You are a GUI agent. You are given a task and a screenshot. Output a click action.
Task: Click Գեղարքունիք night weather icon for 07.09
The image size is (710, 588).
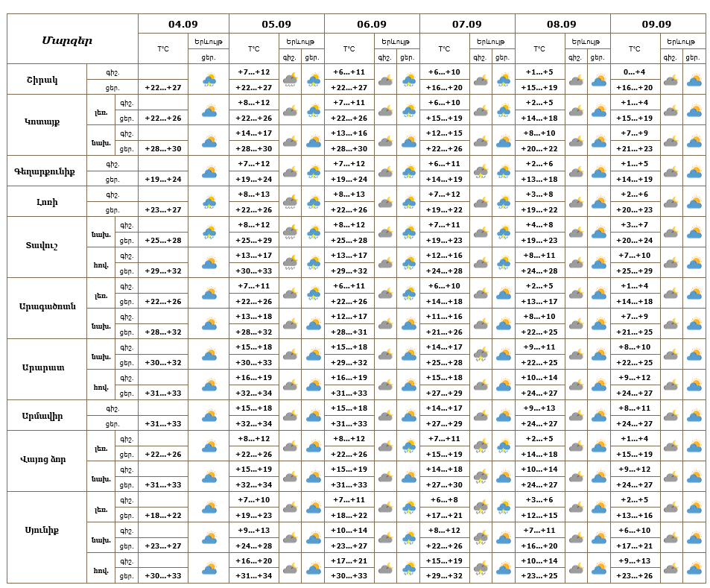pyautogui.click(x=481, y=171)
